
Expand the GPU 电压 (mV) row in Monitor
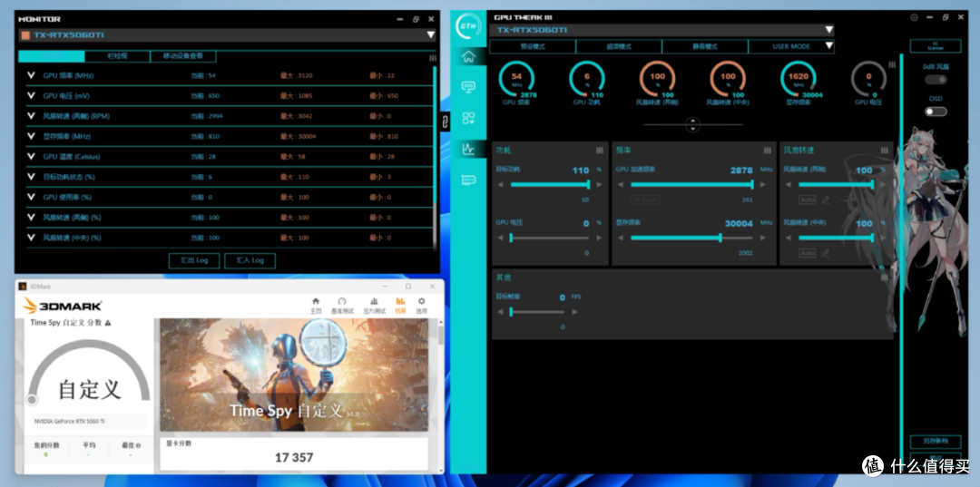coord(31,95)
